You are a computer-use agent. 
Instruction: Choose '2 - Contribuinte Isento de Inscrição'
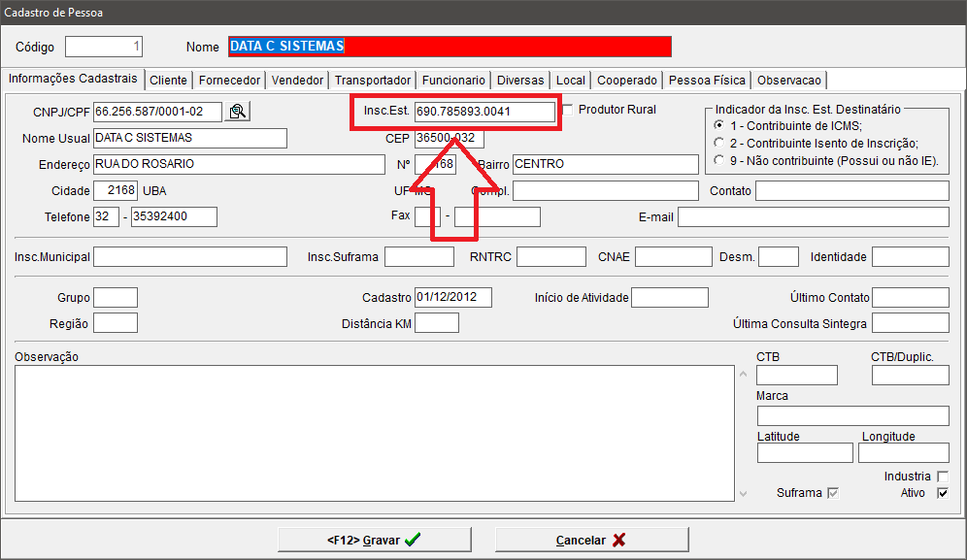click(x=718, y=143)
